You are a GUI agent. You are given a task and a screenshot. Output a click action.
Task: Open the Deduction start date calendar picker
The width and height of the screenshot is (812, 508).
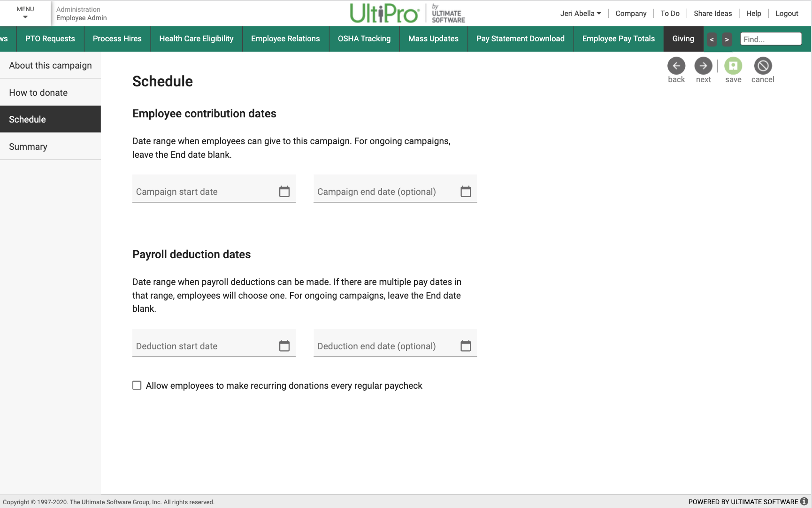(x=284, y=346)
